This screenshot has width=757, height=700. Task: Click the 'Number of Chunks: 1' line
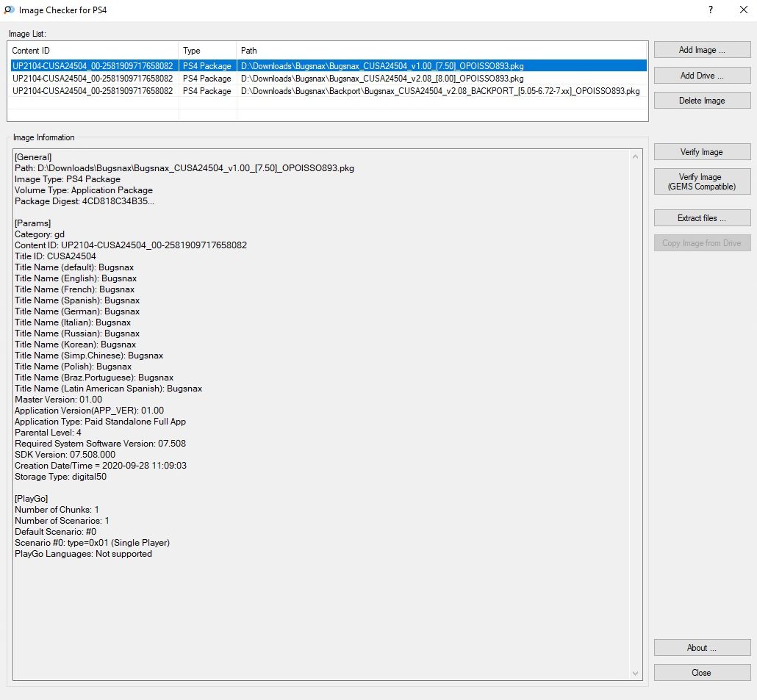(x=57, y=510)
